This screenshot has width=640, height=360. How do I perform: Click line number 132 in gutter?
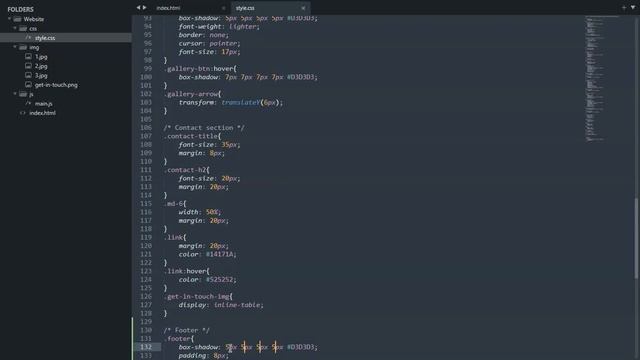tap(146, 347)
